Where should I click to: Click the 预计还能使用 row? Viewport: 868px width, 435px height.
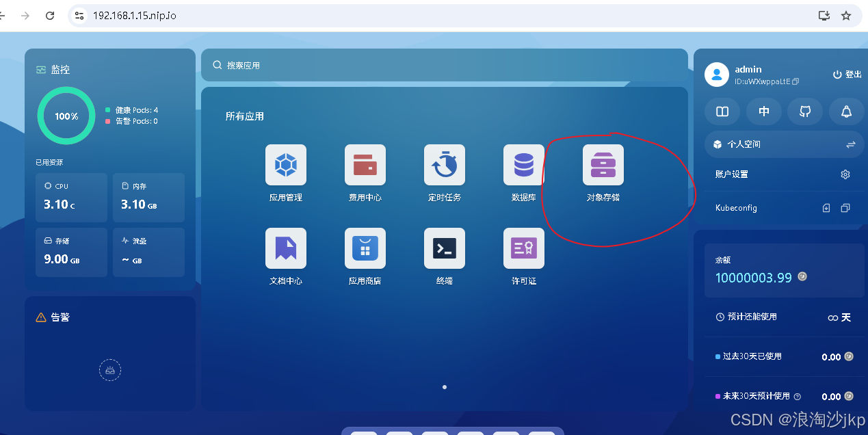pyautogui.click(x=783, y=317)
